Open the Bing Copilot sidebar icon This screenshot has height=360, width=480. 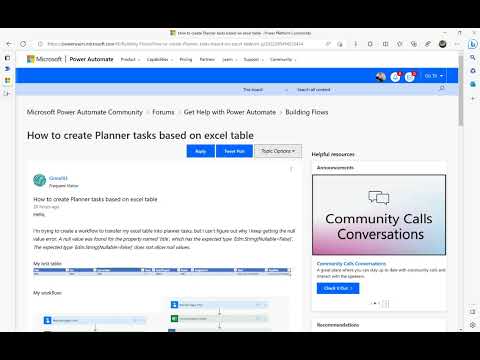[472, 44]
